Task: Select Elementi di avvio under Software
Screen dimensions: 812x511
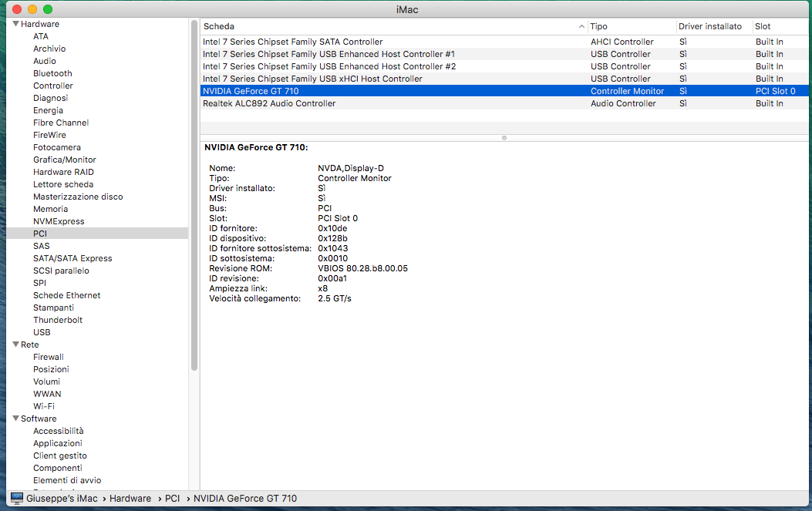Action: pos(67,480)
